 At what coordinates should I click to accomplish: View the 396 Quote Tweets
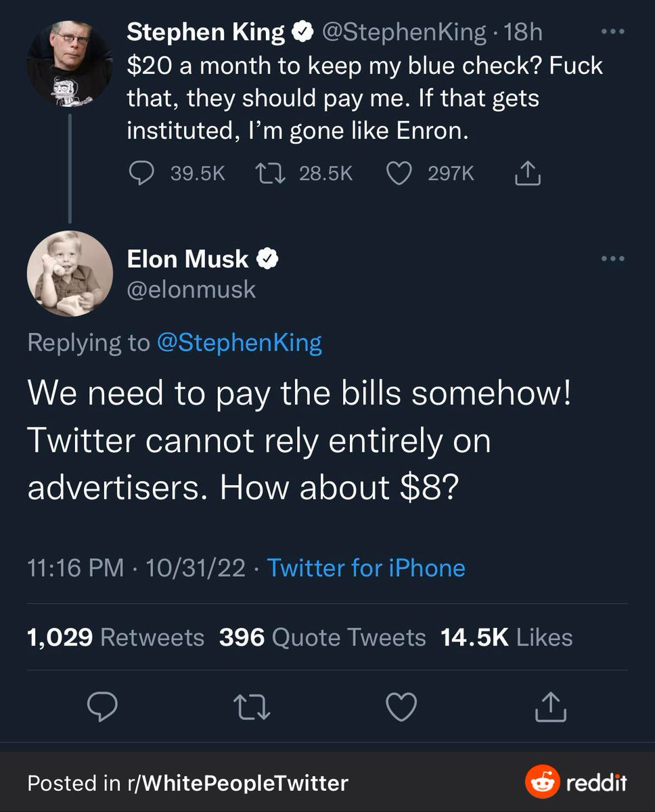322,637
